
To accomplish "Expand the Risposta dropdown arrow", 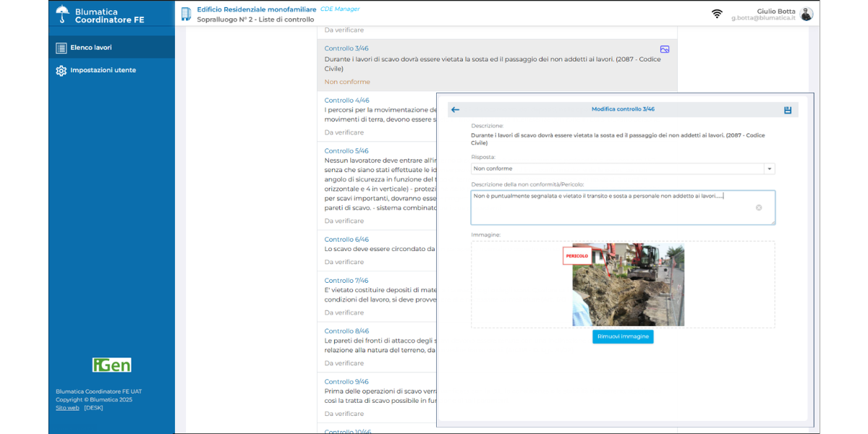I will pos(770,169).
